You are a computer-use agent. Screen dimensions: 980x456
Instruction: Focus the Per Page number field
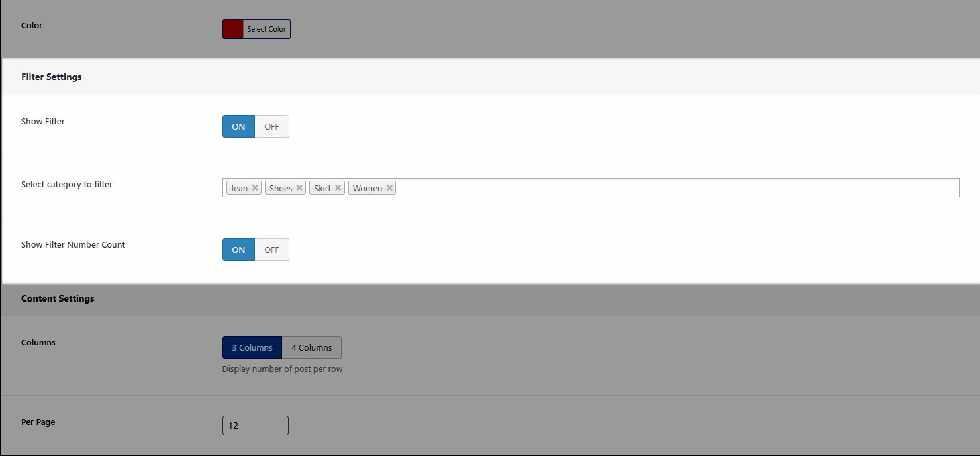pyautogui.click(x=256, y=426)
